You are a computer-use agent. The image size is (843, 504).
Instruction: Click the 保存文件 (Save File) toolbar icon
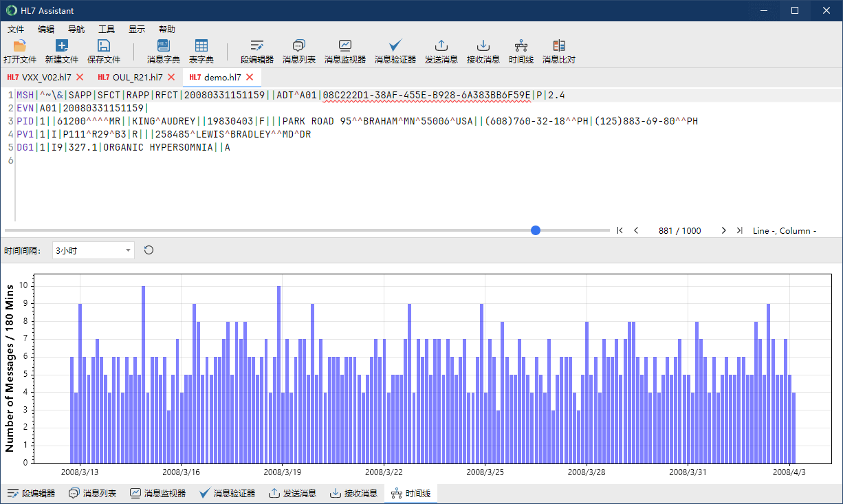[x=104, y=52]
